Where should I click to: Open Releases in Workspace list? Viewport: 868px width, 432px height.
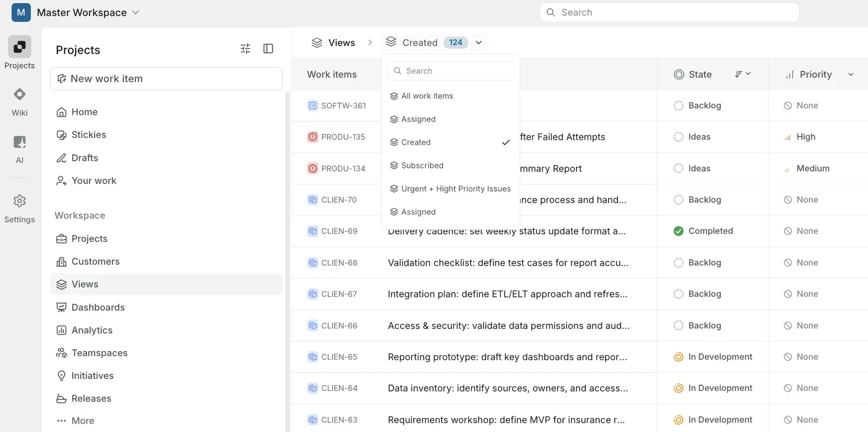[x=166, y=399]
